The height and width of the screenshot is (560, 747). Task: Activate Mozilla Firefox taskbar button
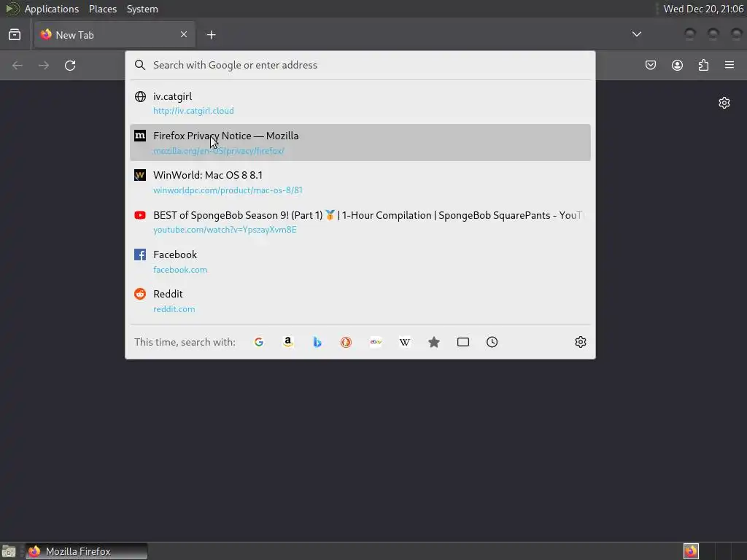[x=86, y=551]
